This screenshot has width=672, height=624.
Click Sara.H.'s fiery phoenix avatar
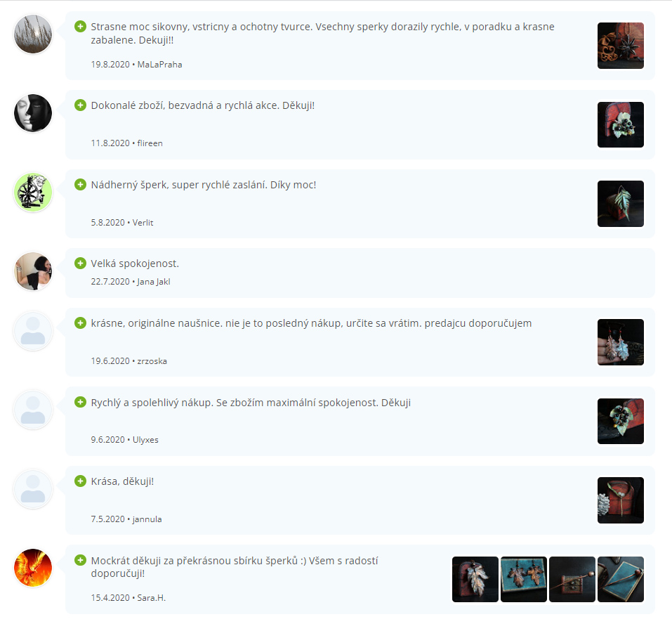[x=33, y=568]
